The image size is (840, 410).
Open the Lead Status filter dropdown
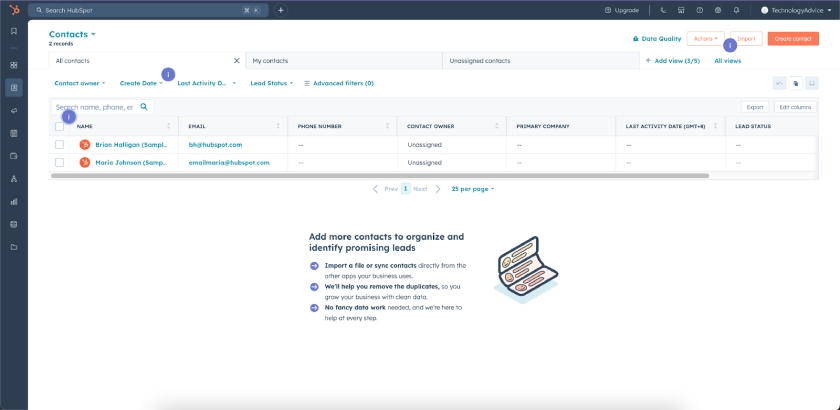point(272,83)
